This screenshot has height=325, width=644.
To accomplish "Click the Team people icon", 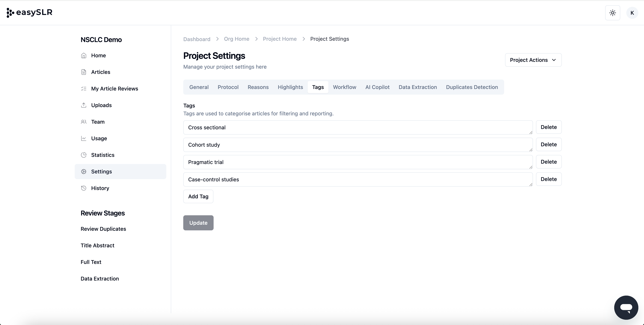I will tap(84, 122).
